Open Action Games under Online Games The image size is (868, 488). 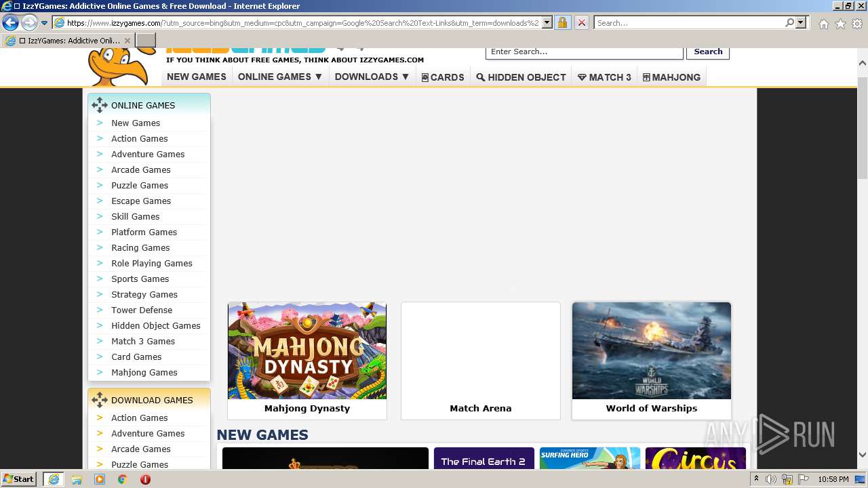[140, 138]
